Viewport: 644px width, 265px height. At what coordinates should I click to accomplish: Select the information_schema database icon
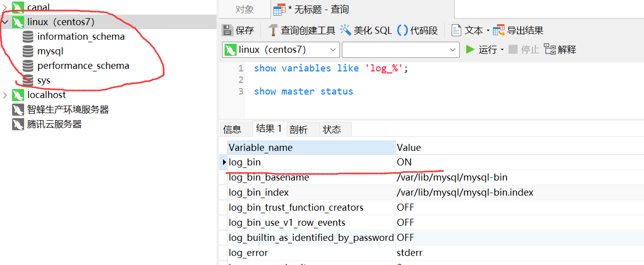[28, 36]
